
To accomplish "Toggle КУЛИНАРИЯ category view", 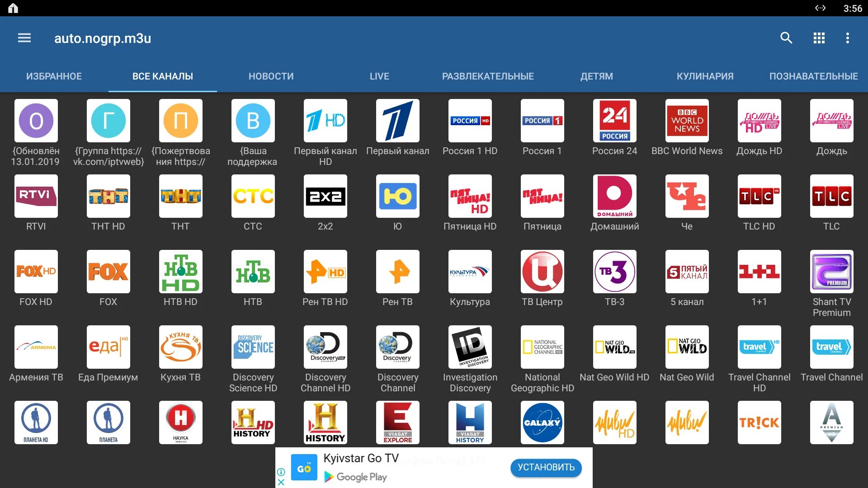I will [706, 76].
